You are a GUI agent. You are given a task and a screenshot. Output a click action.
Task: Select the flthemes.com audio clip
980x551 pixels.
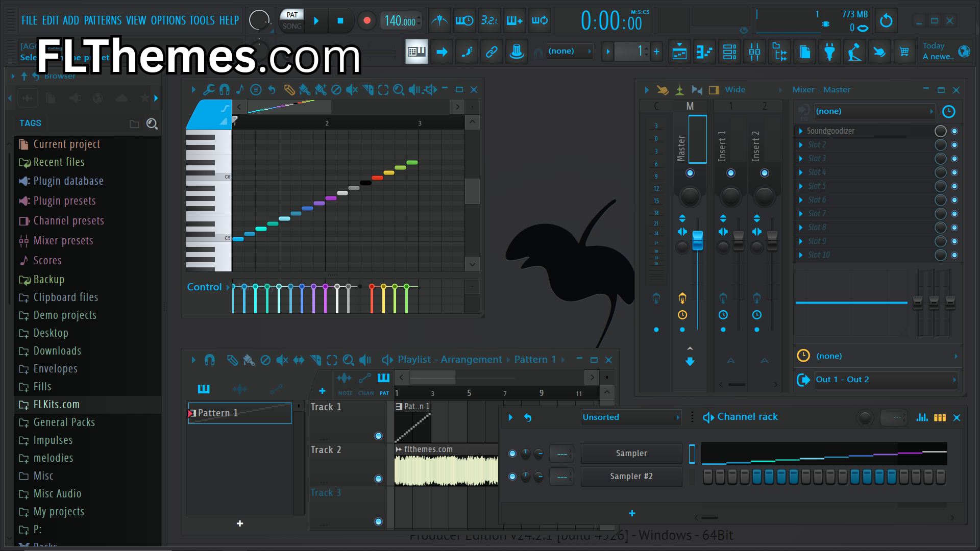446,465
